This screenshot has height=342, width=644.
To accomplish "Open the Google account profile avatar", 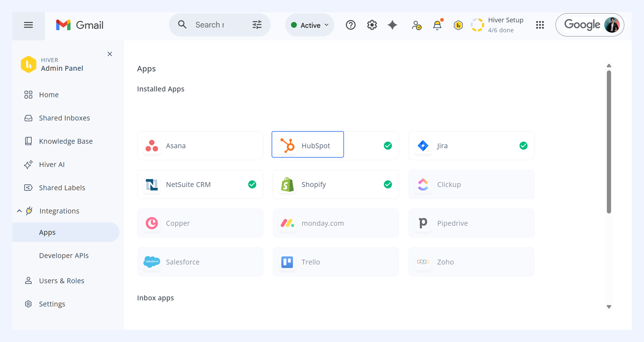I will [x=612, y=25].
